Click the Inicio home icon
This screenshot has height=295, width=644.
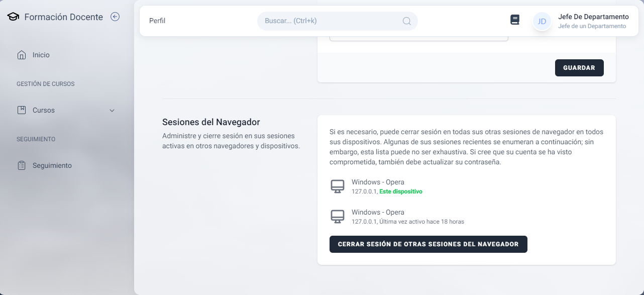tap(21, 55)
